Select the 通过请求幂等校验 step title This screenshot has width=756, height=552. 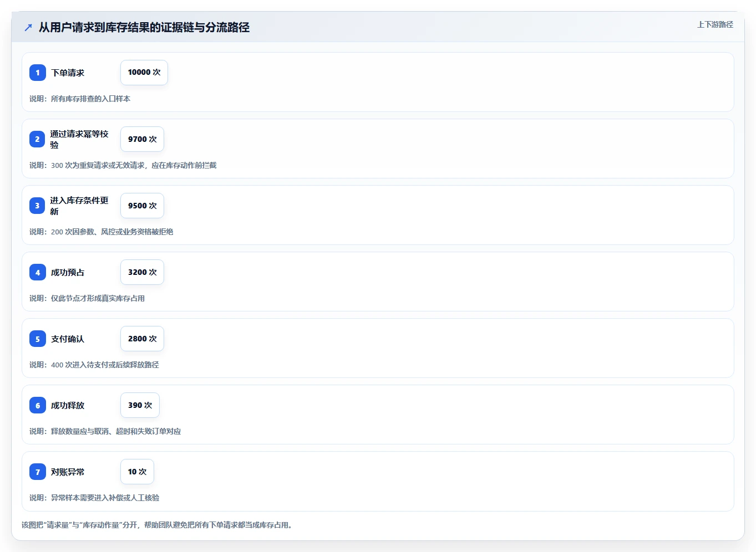pos(79,139)
